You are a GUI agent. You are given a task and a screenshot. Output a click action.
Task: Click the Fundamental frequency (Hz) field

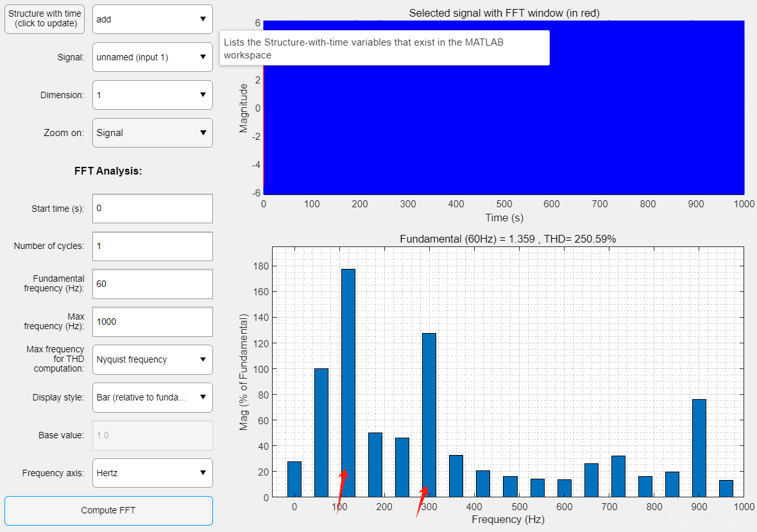(152, 284)
